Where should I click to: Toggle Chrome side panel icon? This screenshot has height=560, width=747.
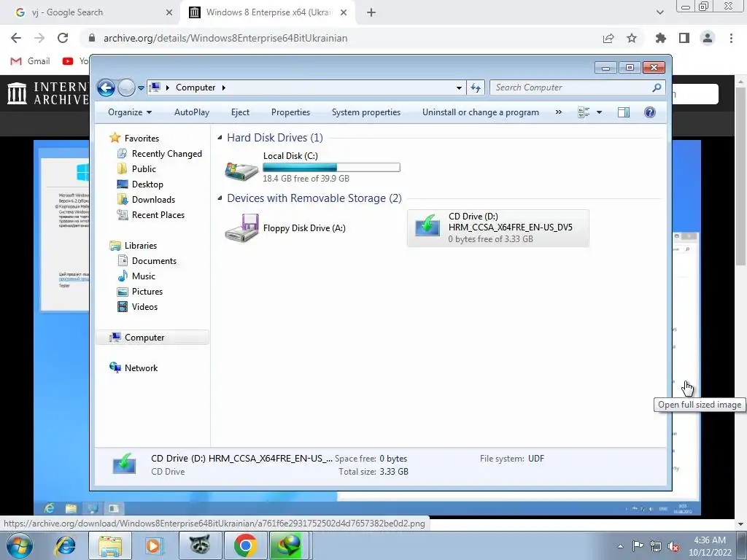pos(684,38)
